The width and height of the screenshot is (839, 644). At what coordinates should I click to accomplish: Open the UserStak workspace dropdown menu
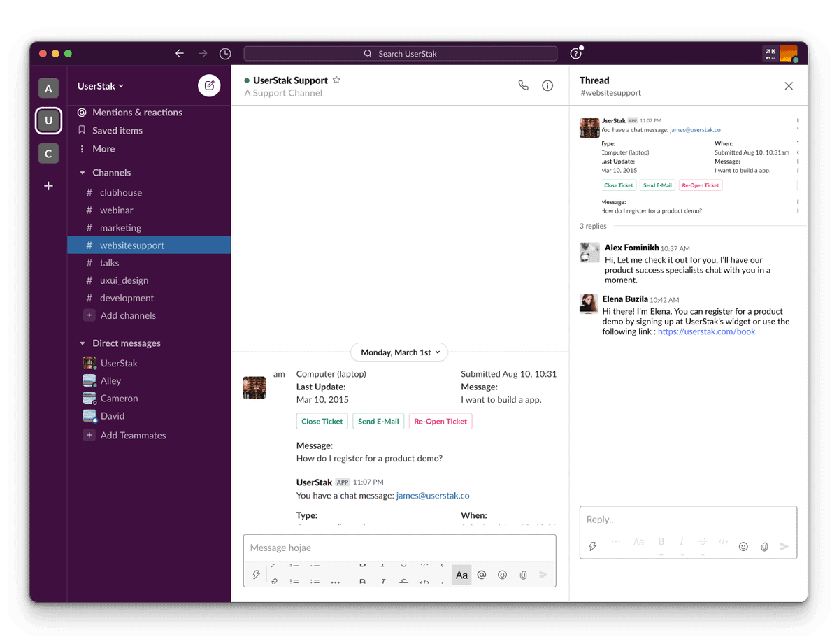pos(101,86)
